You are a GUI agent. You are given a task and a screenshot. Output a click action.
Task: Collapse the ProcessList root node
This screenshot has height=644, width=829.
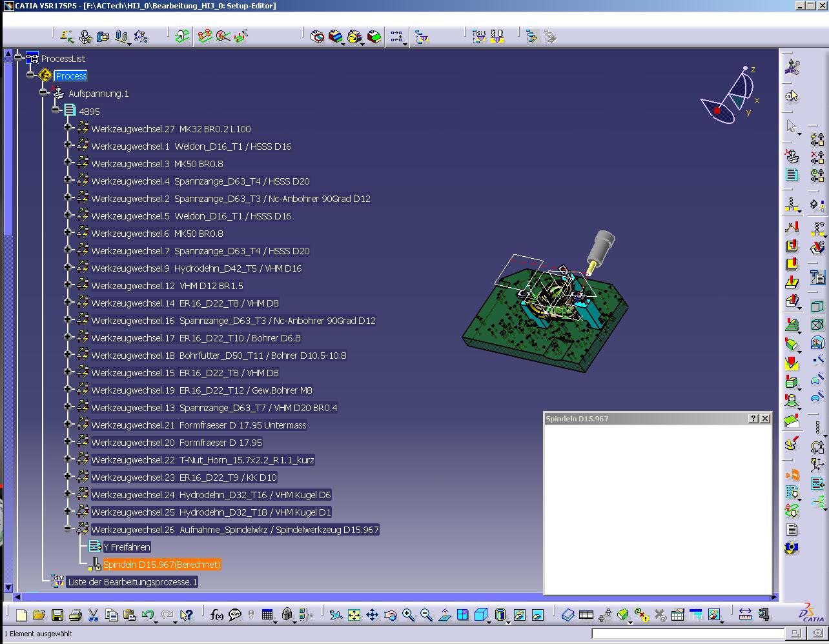[19, 57]
